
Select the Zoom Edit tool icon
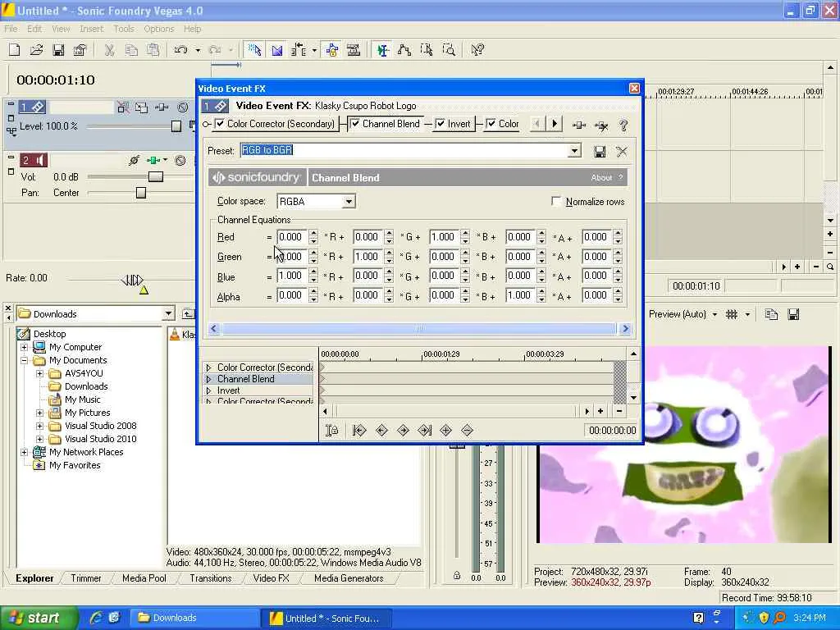pyautogui.click(x=449, y=50)
